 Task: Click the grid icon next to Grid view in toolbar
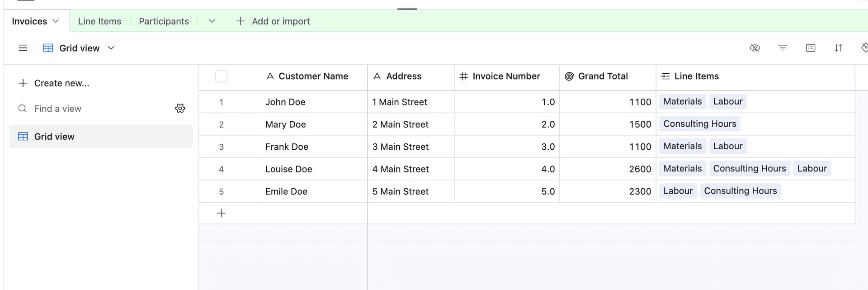[48, 48]
